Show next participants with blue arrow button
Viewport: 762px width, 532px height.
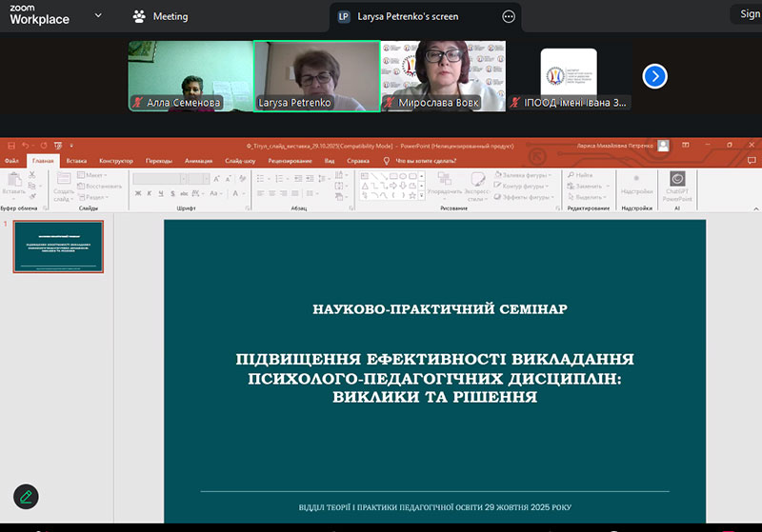click(654, 76)
